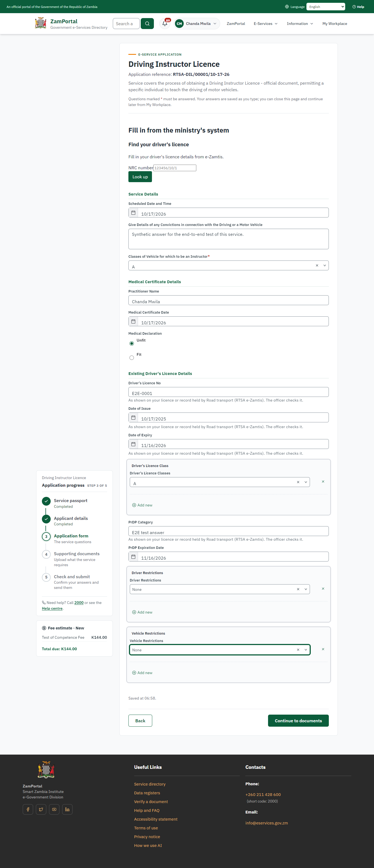The width and height of the screenshot is (374, 868).
Task: Open calendar icon for Date of Expiry
Action: click(133, 444)
